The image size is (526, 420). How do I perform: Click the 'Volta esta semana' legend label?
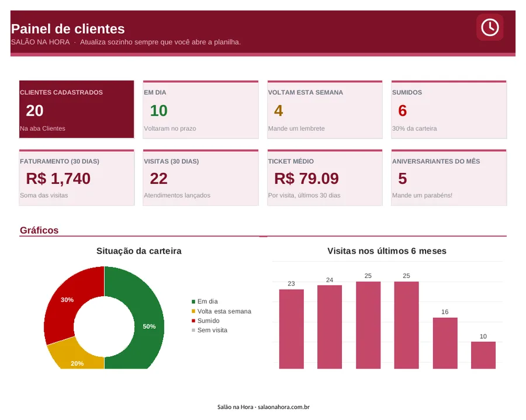click(x=224, y=311)
